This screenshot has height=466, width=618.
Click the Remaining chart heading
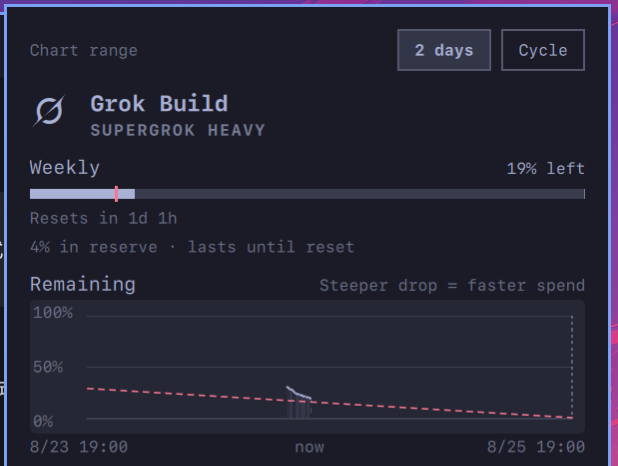pos(83,285)
